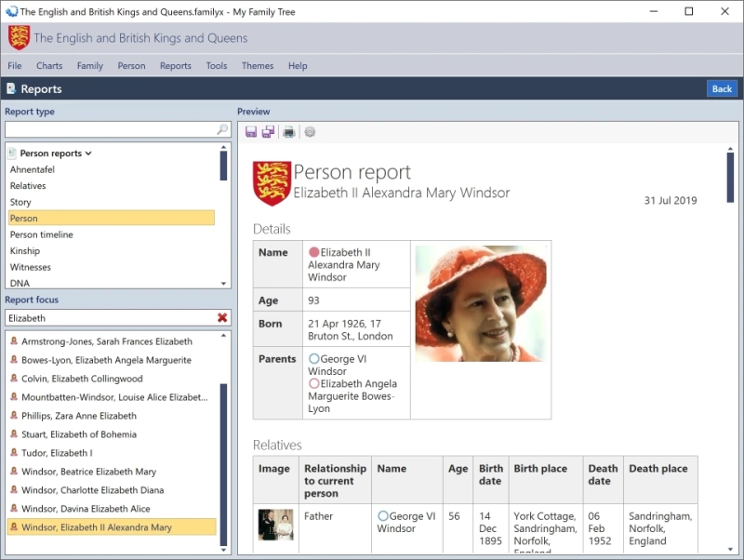Viewport: 744px width, 560px height.
Task: Click George VI Windsor name in Relatives table
Action: point(406,522)
